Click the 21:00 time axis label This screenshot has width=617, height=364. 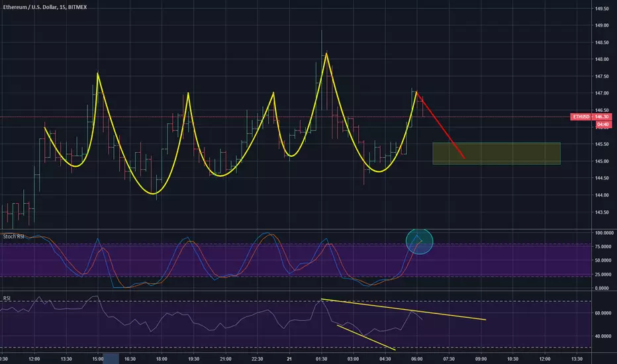(226, 359)
